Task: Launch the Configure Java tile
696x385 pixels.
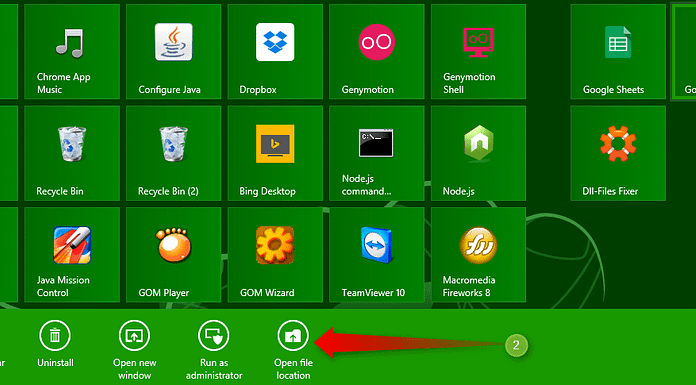Action: [174, 52]
